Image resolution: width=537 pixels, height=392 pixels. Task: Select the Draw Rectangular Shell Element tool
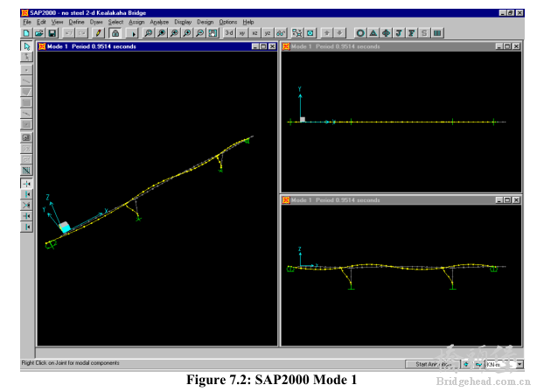27,102
